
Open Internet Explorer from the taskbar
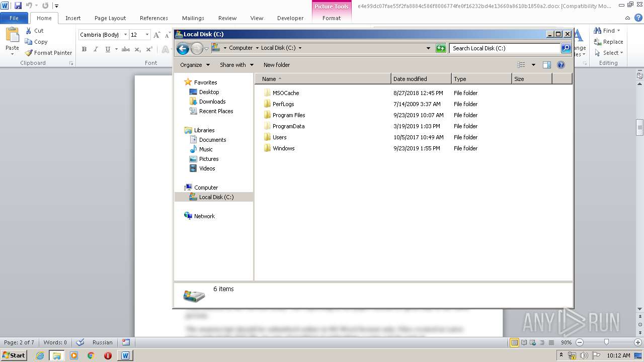click(40, 355)
